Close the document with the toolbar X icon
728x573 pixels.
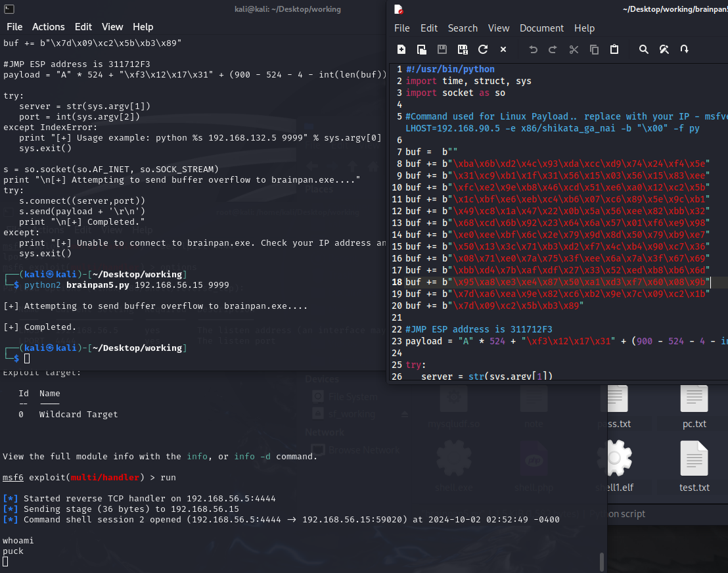click(x=503, y=49)
